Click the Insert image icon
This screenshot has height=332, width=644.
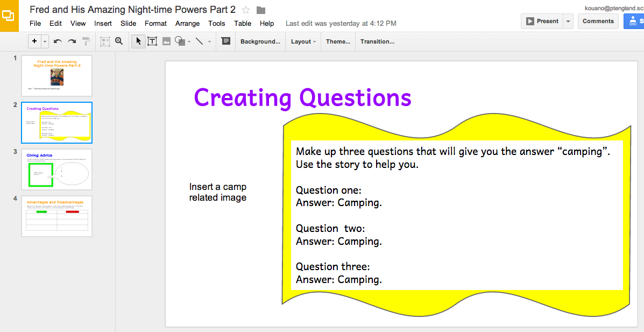tap(166, 41)
